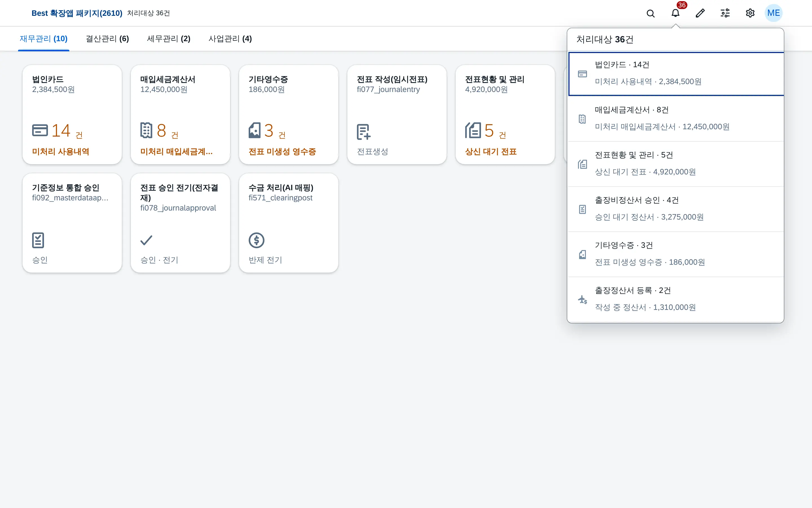The width and height of the screenshot is (812, 508).
Task: Click the 전표 미생성 영수증 label on tile
Action: [x=282, y=152]
